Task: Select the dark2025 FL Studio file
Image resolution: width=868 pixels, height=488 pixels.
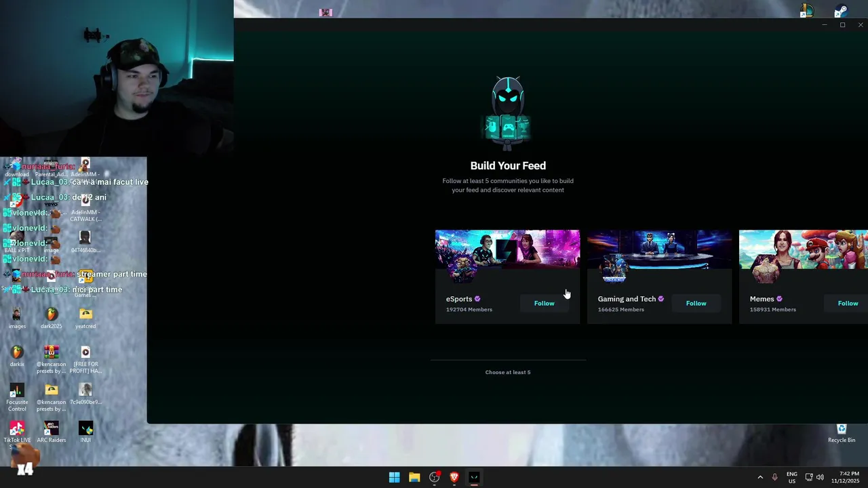Action: [51, 318]
